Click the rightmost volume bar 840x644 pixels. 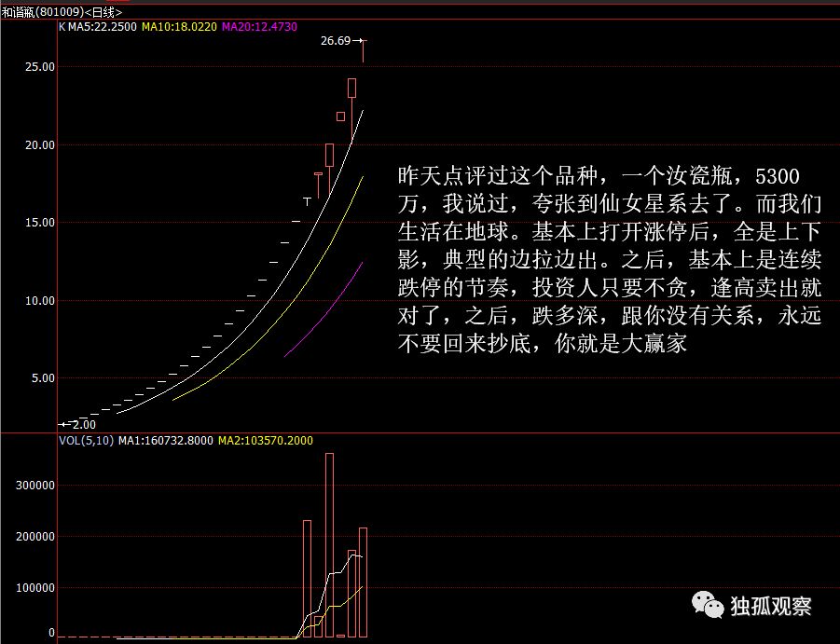coord(363,582)
